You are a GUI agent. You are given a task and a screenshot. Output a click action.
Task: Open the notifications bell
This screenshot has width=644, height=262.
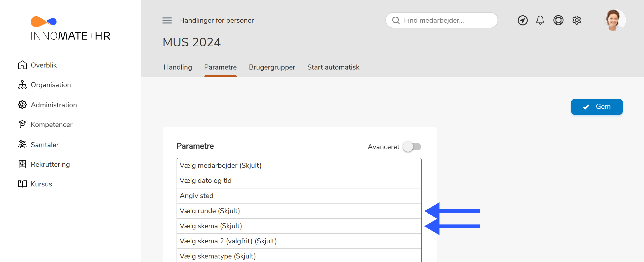[x=540, y=20]
